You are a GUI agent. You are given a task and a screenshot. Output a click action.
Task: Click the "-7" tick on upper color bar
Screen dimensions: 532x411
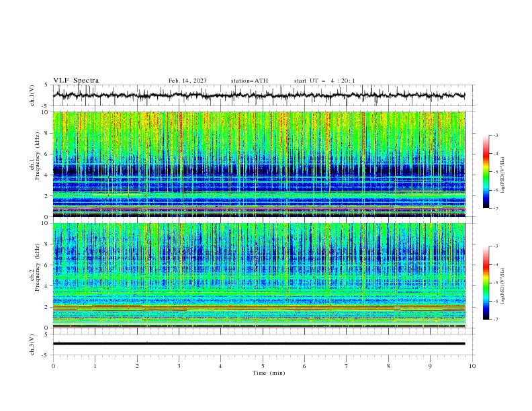[495, 208]
